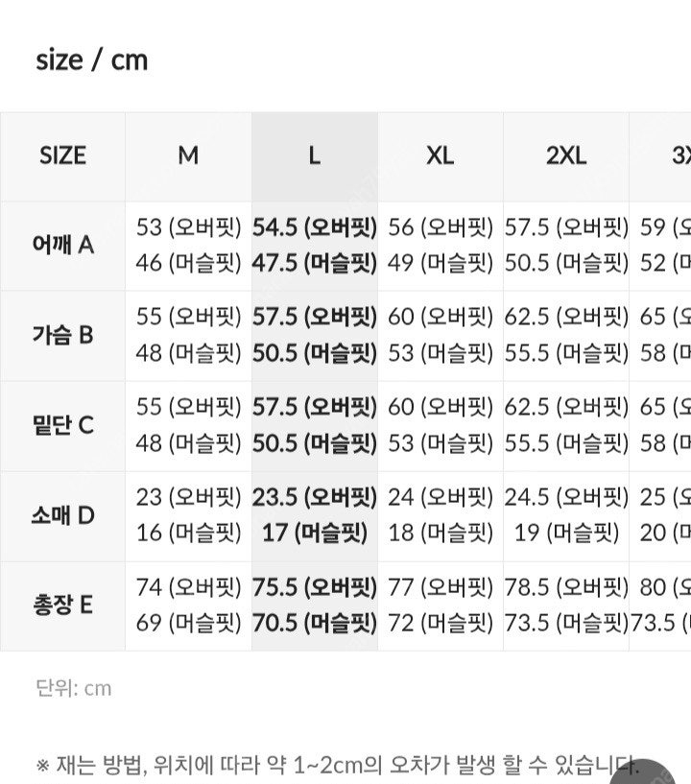The height and width of the screenshot is (784, 691).
Task: Click the dark floating button at bottom right
Action: click(665, 773)
